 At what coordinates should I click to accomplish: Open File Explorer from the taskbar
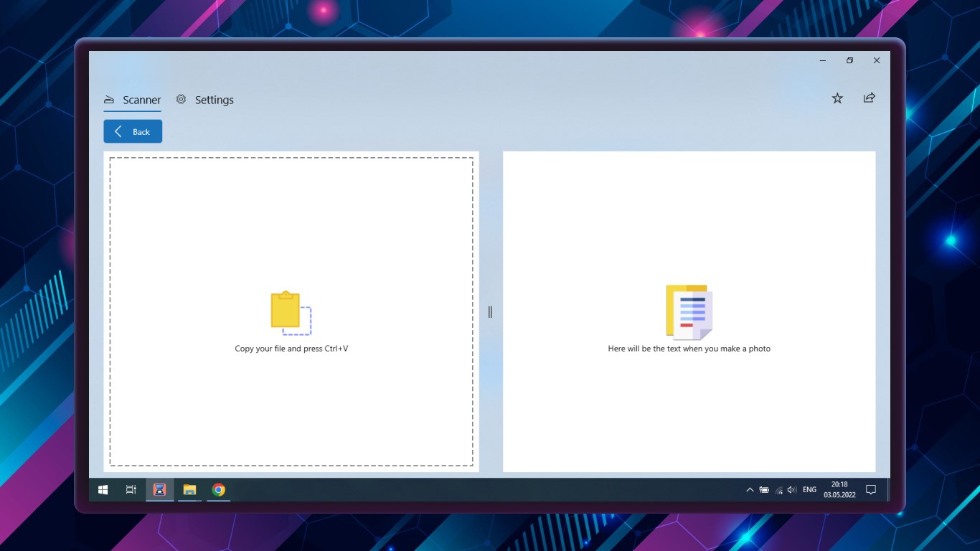(x=189, y=490)
